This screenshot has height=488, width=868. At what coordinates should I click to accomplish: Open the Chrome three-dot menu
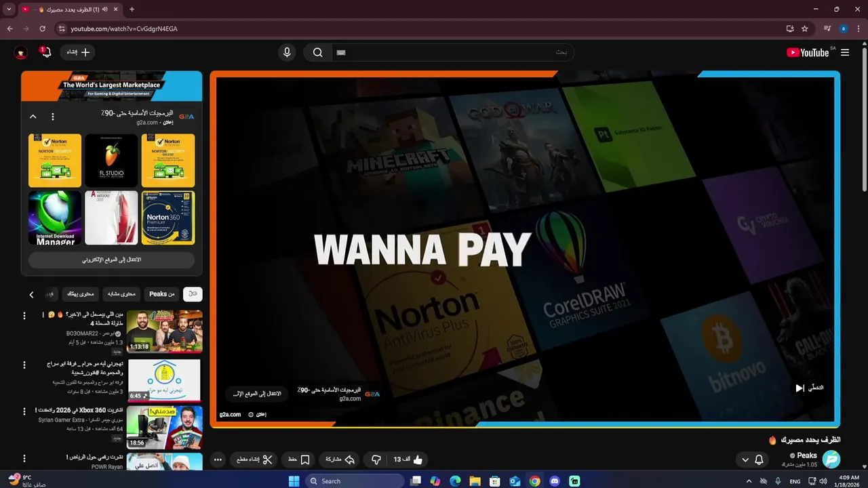click(x=859, y=28)
